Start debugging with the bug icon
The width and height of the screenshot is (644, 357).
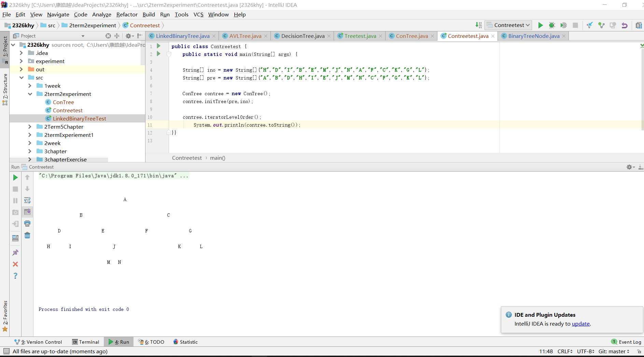coord(552,25)
